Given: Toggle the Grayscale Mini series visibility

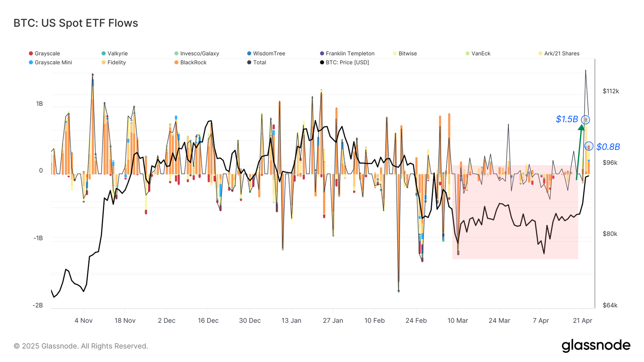Looking at the screenshot, I should (x=53, y=62).
